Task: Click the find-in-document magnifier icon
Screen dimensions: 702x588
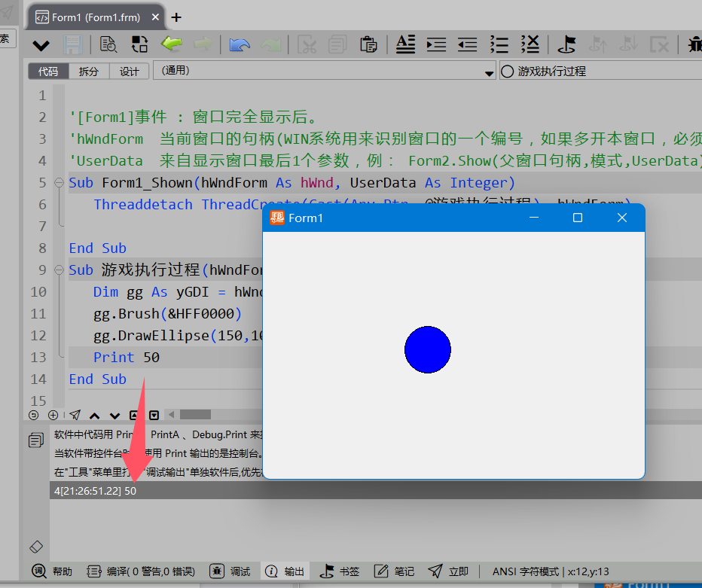Action: click(108, 44)
